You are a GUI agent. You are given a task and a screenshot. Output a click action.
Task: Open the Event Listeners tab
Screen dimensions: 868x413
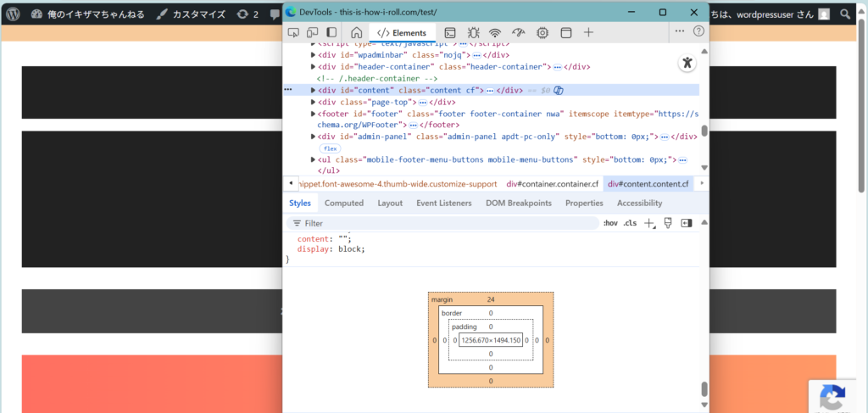pyautogui.click(x=444, y=203)
